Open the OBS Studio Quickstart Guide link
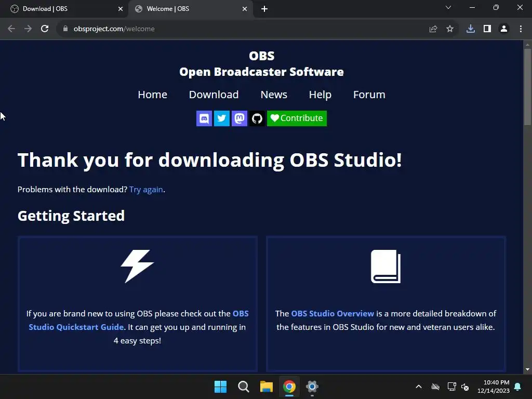Image resolution: width=532 pixels, height=399 pixels. (x=138, y=320)
